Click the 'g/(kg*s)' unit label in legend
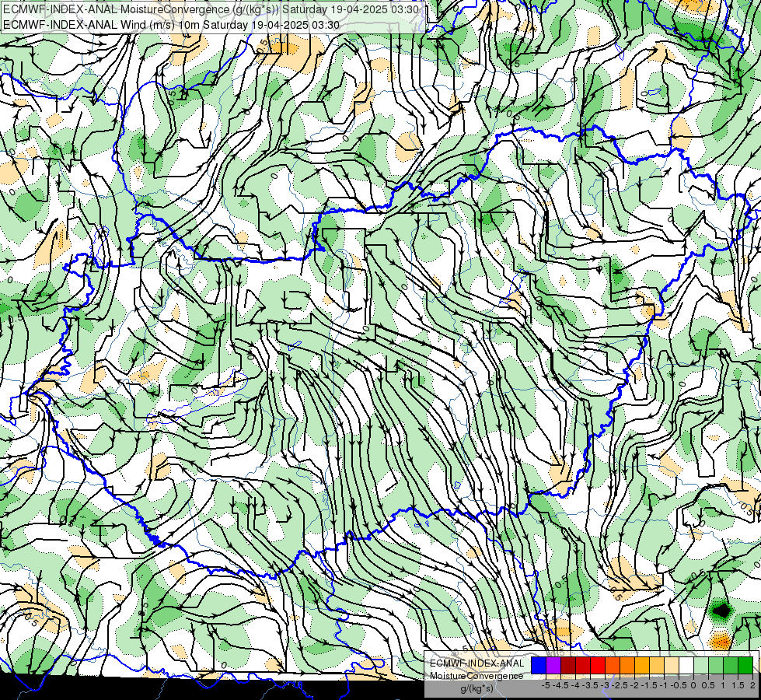The height and width of the screenshot is (700, 761). 476,689
